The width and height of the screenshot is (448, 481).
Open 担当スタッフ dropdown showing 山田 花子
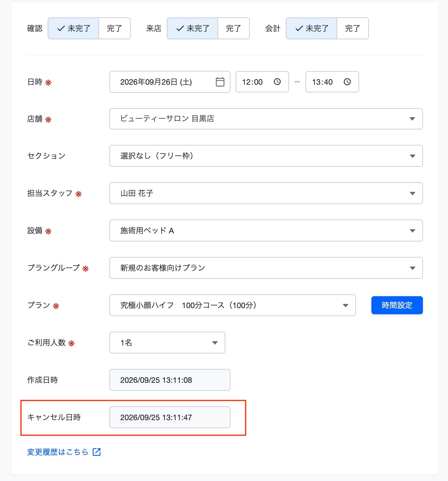pyautogui.click(x=266, y=193)
